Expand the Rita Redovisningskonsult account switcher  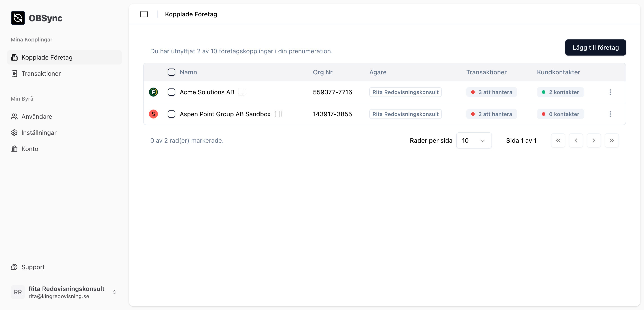point(114,292)
